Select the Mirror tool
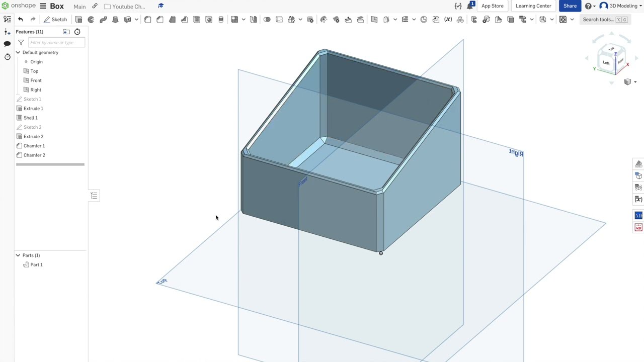The width and height of the screenshot is (644, 362). (253, 20)
